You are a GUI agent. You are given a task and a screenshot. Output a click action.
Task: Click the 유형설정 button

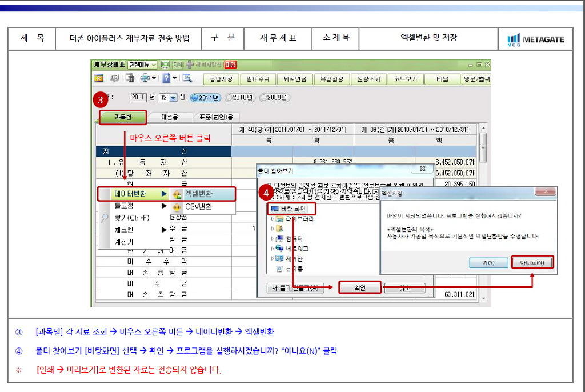pyautogui.click(x=332, y=79)
